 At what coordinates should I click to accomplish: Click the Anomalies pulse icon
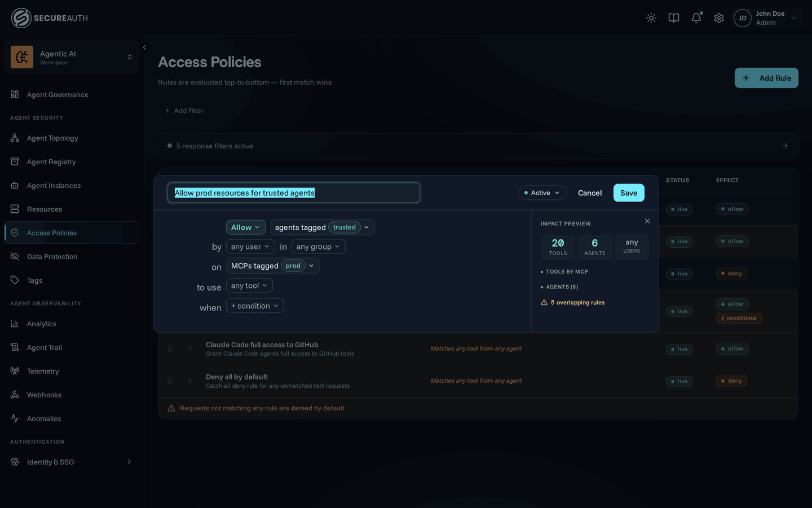pos(15,418)
